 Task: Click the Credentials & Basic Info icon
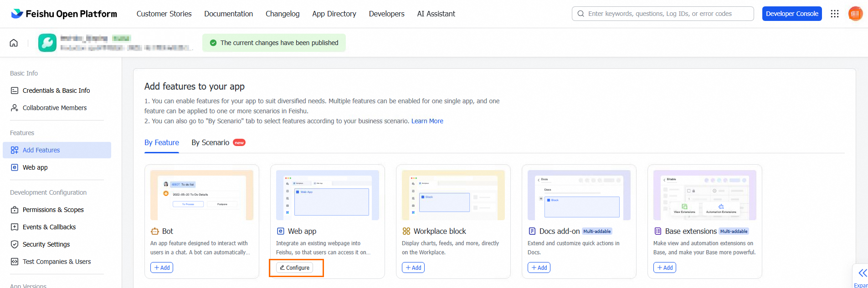pos(15,91)
